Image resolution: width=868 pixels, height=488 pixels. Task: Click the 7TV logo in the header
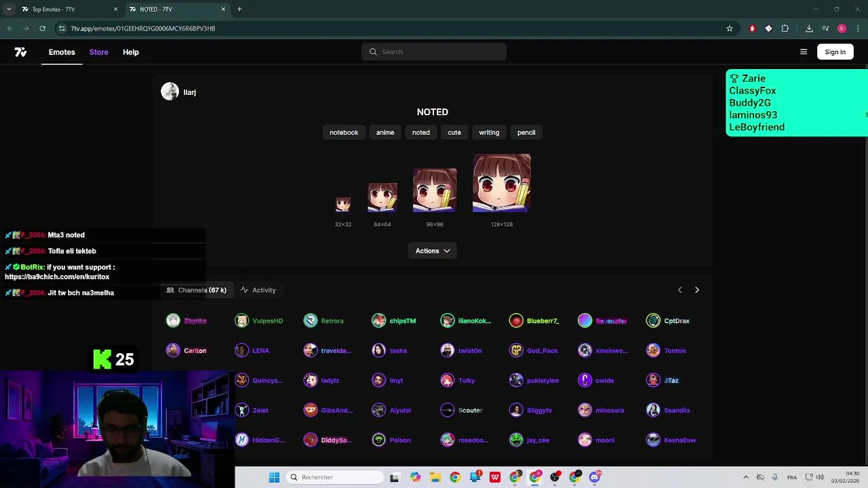click(20, 52)
